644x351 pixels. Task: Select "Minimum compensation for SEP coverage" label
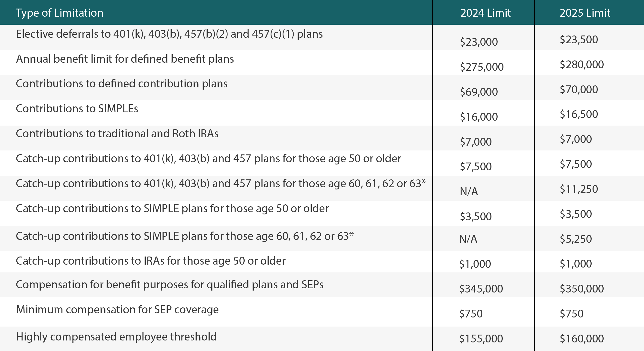117,310
